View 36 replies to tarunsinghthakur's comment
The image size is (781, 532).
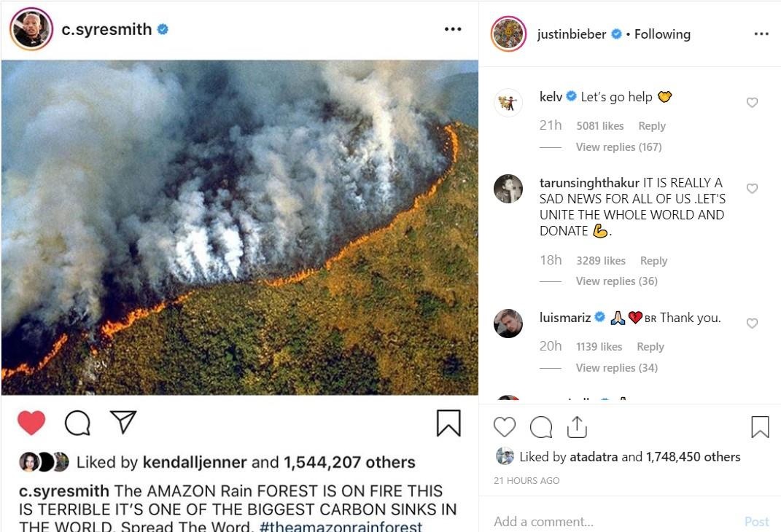pyautogui.click(x=616, y=281)
